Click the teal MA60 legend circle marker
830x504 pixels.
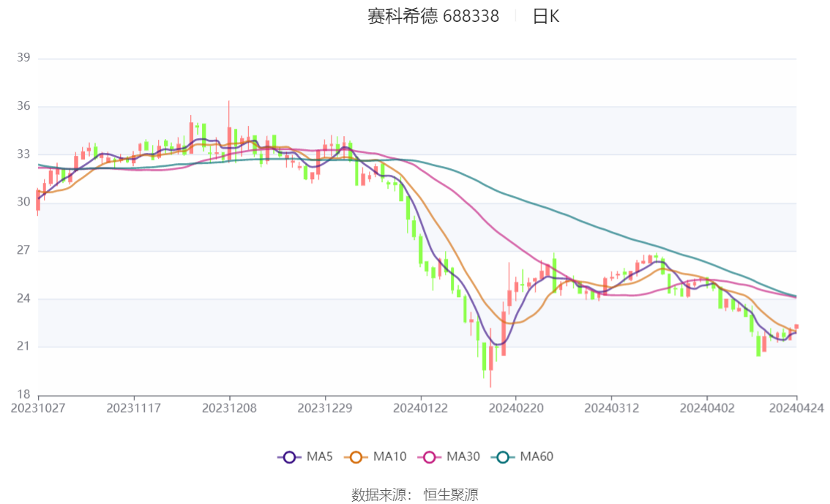[503, 457]
